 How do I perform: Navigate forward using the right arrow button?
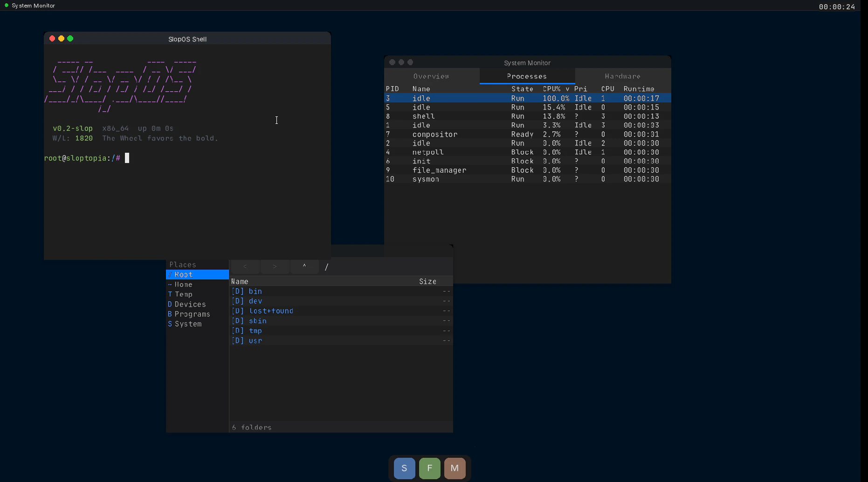(x=275, y=266)
